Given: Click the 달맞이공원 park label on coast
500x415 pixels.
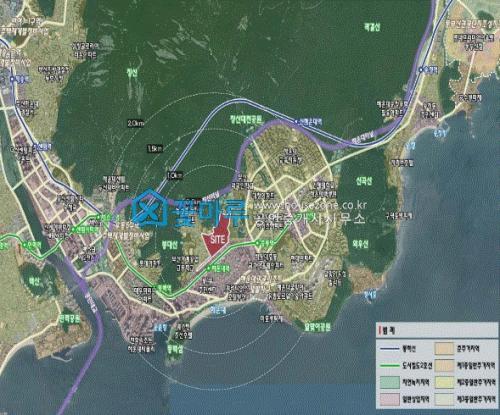Looking at the screenshot, I should pos(317,327).
